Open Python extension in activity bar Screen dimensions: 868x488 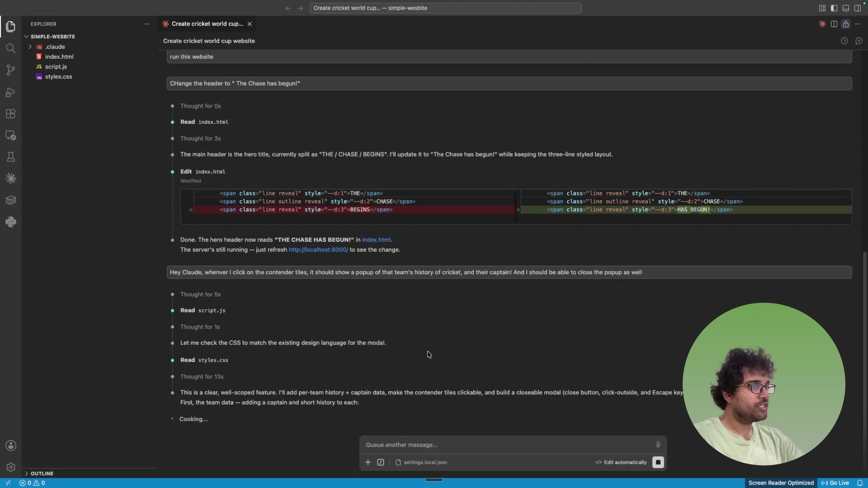[x=10, y=222]
